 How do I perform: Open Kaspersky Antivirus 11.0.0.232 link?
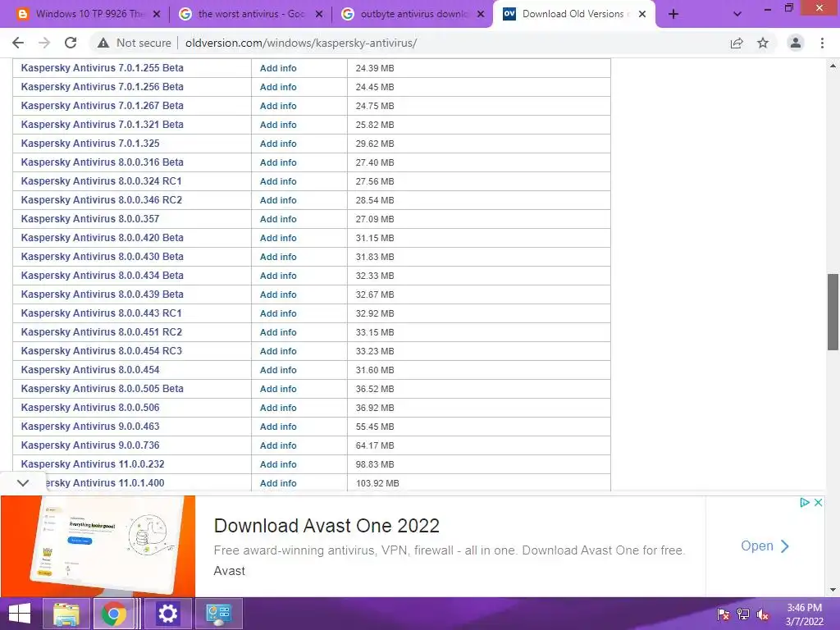pyautogui.click(x=93, y=464)
